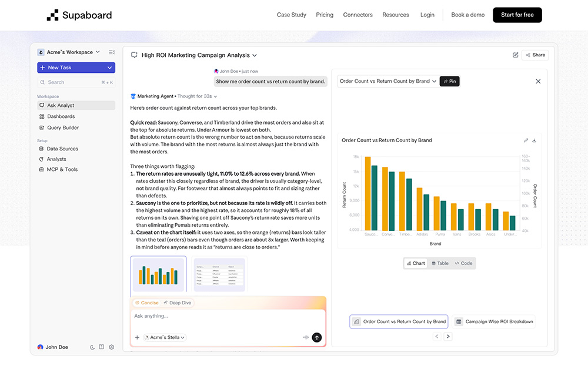Click the Start for free button
Screen dimensions: 588x366
click(x=517, y=15)
